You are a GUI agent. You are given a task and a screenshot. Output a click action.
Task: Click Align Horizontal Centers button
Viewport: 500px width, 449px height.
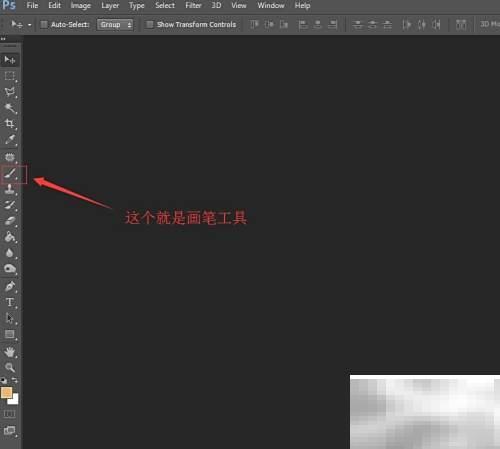tap(318, 24)
